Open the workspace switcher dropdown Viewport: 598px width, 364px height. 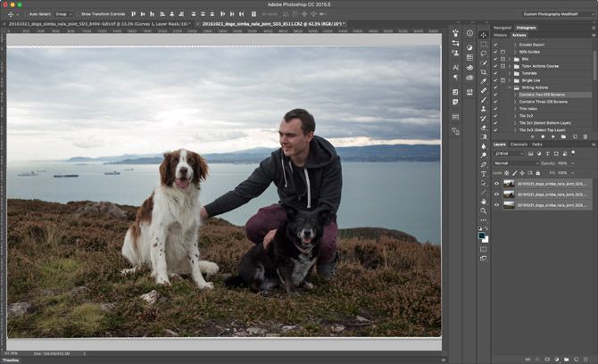[559, 14]
